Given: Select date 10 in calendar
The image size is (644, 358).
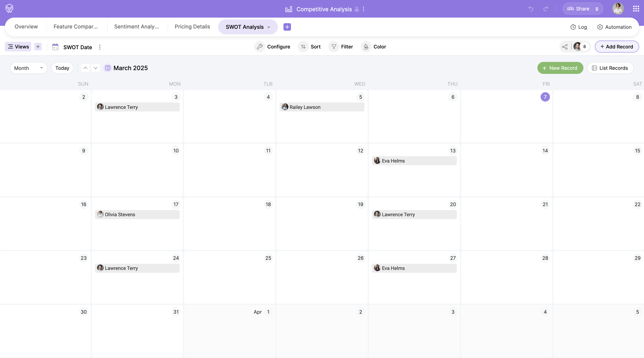Looking at the screenshot, I should pos(176,151).
